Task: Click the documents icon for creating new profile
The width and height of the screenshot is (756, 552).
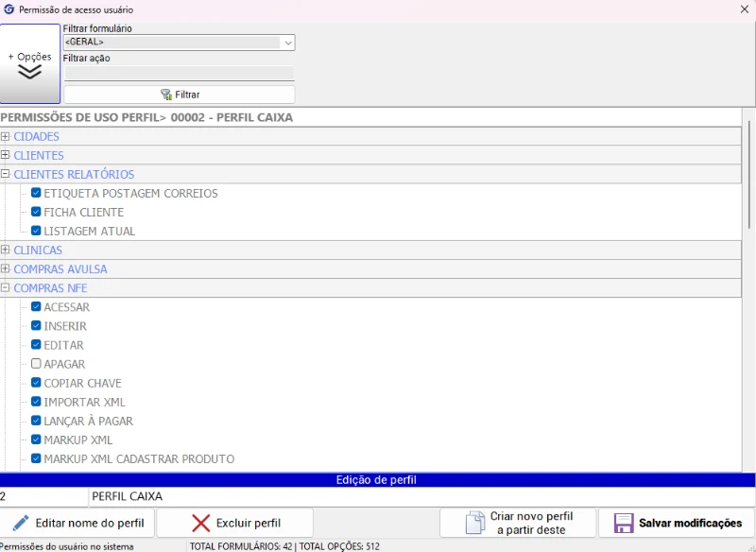Action: (475, 523)
